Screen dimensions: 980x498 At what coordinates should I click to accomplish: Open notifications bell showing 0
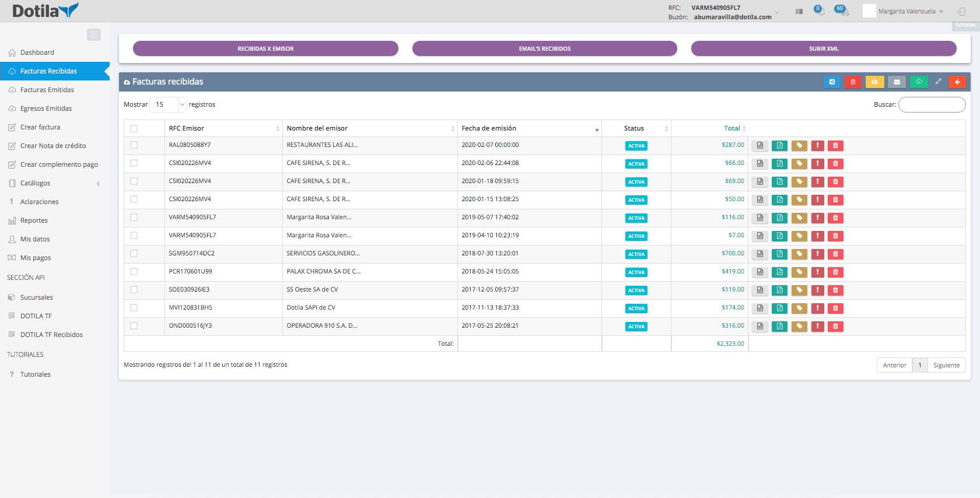820,10
